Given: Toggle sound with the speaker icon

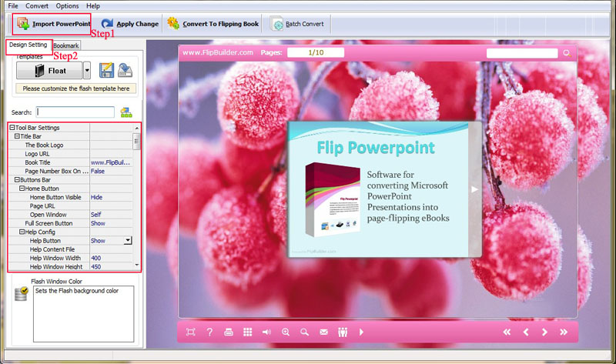Looking at the screenshot, I should tap(266, 332).
